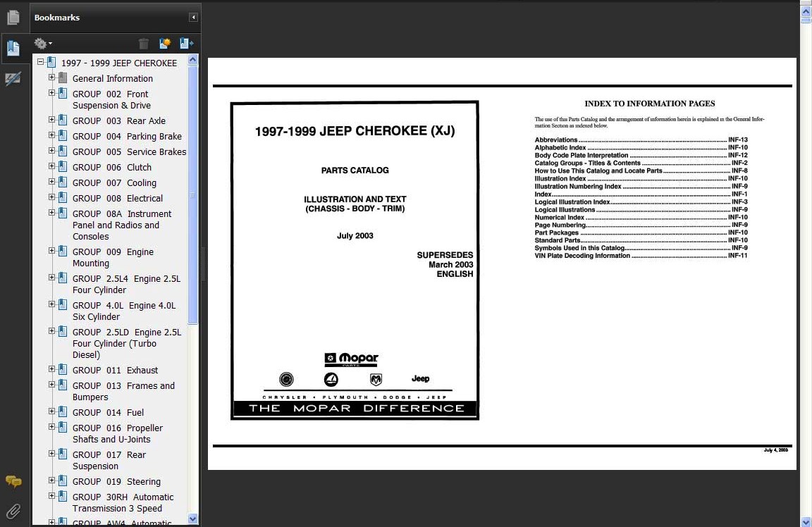Open 1997 - 1999 JEEP CHEROKEE root bookmark
Screen dimensions: 812x527
coord(119,63)
